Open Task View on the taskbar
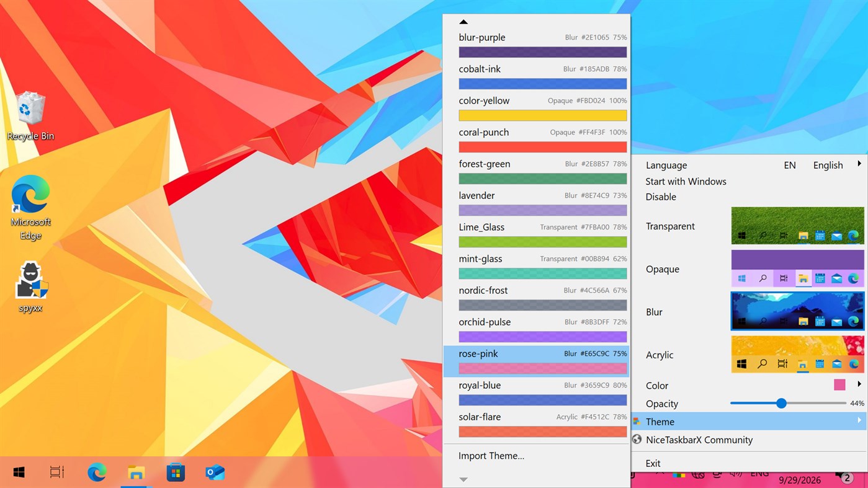868x488 pixels. tap(57, 472)
